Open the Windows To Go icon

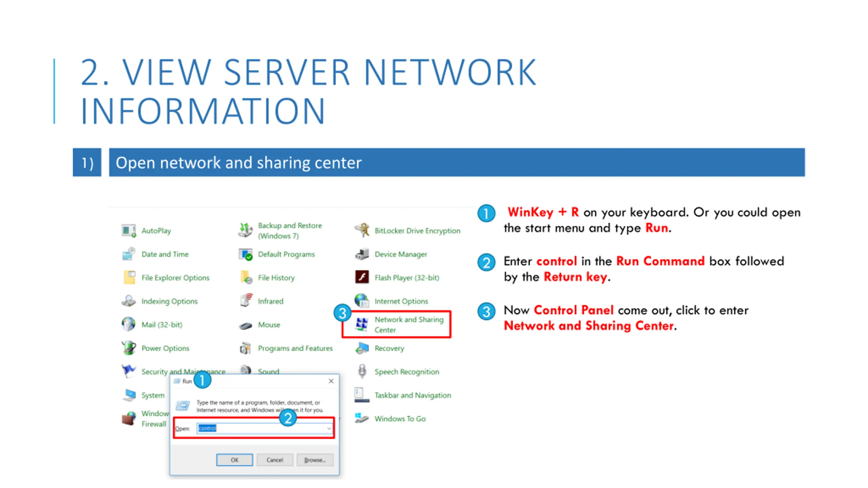pos(362,418)
